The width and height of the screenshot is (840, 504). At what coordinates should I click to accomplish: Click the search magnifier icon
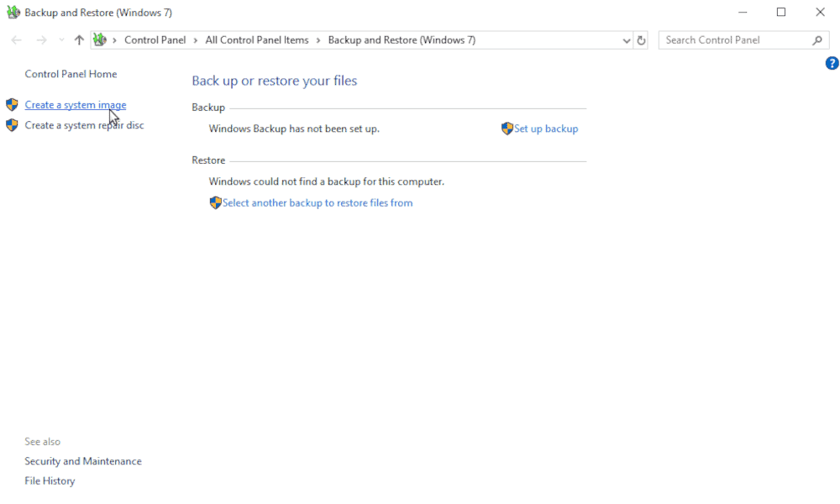(817, 40)
